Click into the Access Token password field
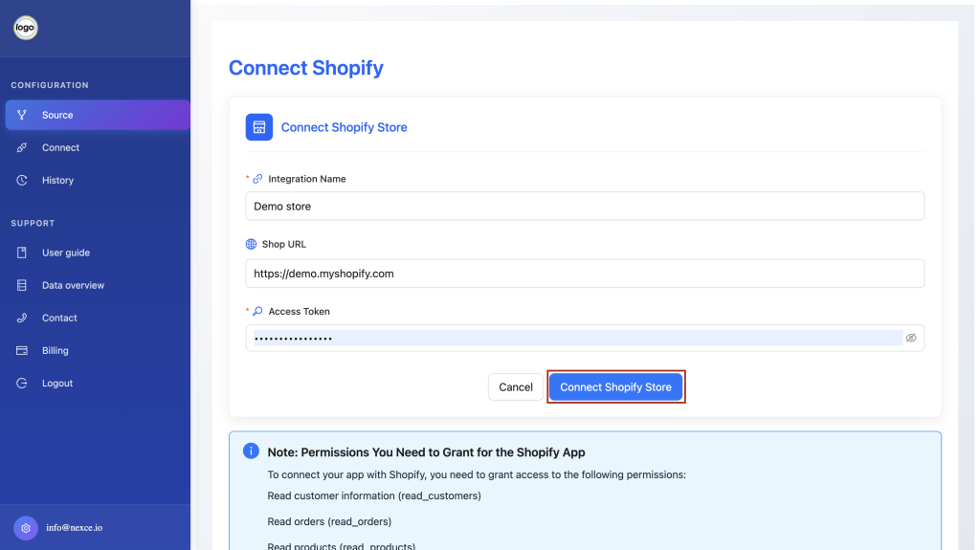 coord(577,338)
